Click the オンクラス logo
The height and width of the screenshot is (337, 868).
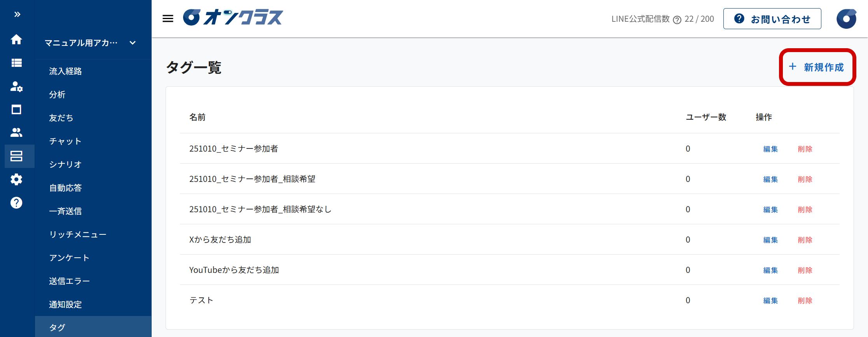[x=233, y=17]
